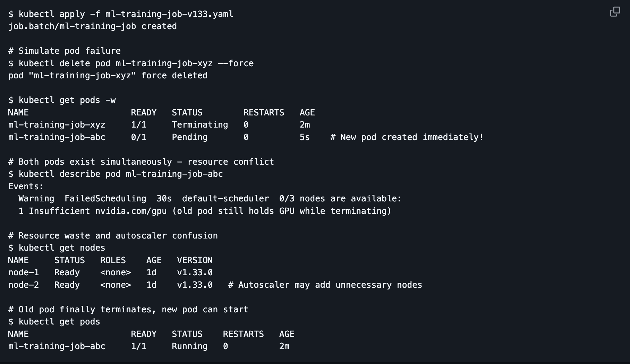
Task: Click the 'Pending' pod status
Action: tap(189, 137)
